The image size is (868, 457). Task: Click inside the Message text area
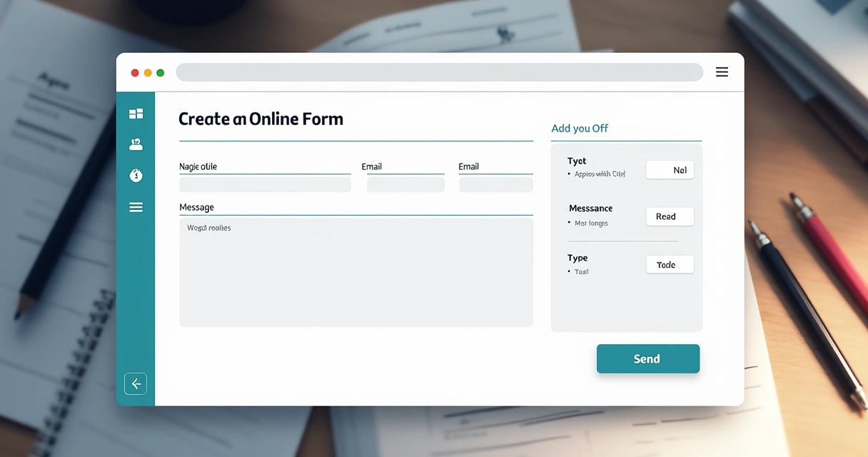pyautogui.click(x=355, y=272)
